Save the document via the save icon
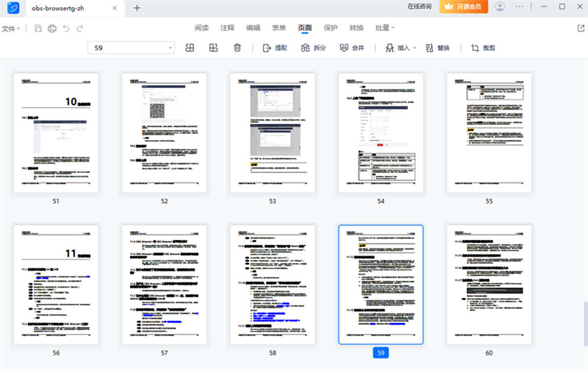This screenshot has height=370, width=588. 37,28
